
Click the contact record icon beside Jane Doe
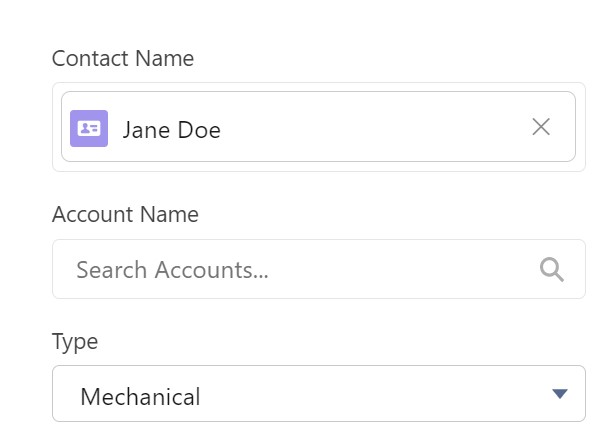tap(89, 128)
